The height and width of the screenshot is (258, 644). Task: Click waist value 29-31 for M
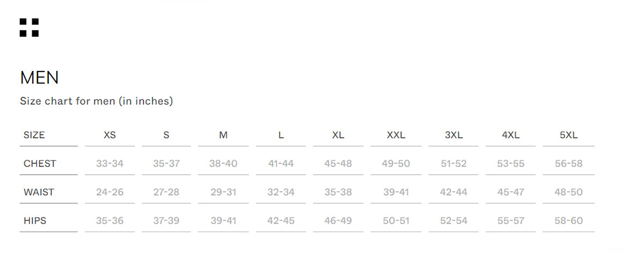pyautogui.click(x=223, y=192)
